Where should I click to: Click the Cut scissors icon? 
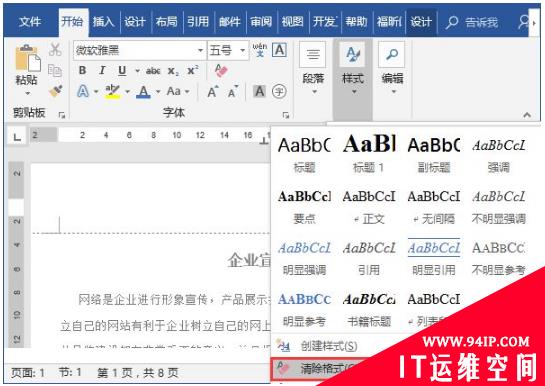click(55, 50)
